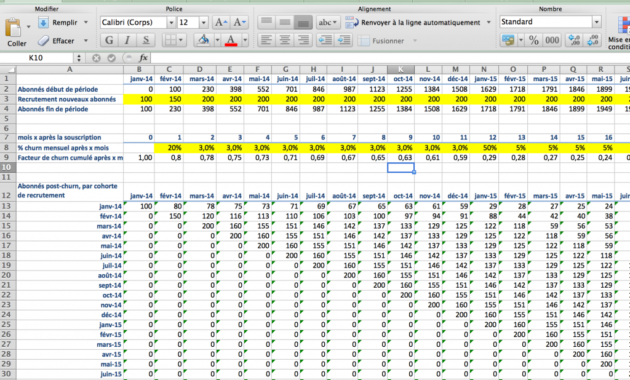Open the fill color dropdown arrow
The image size is (630, 380).
coord(217,40)
